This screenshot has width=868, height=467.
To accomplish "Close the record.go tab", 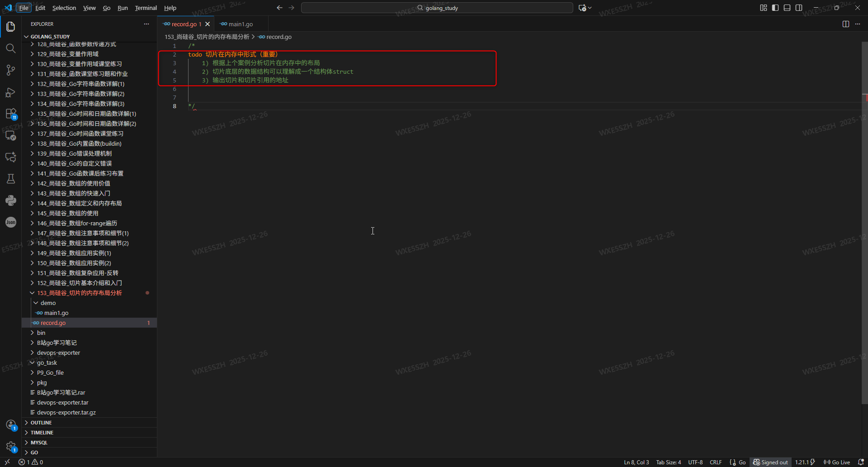I will pos(208,24).
